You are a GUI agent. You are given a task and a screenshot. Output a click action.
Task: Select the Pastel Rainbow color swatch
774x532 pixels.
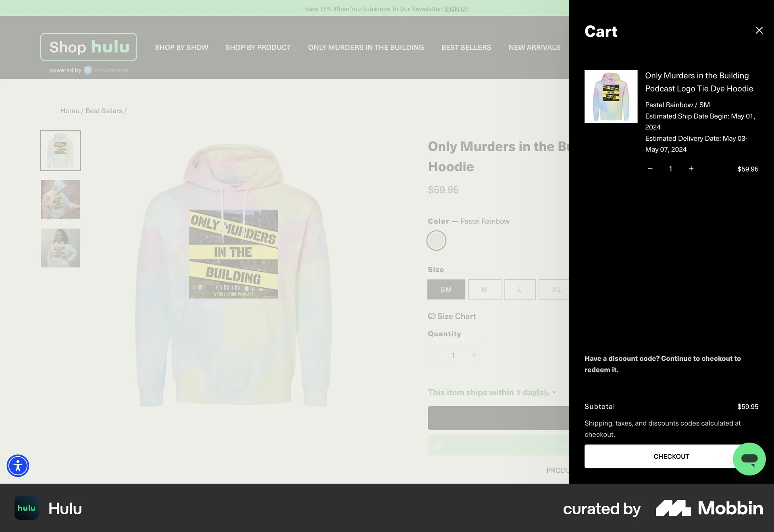click(x=436, y=241)
